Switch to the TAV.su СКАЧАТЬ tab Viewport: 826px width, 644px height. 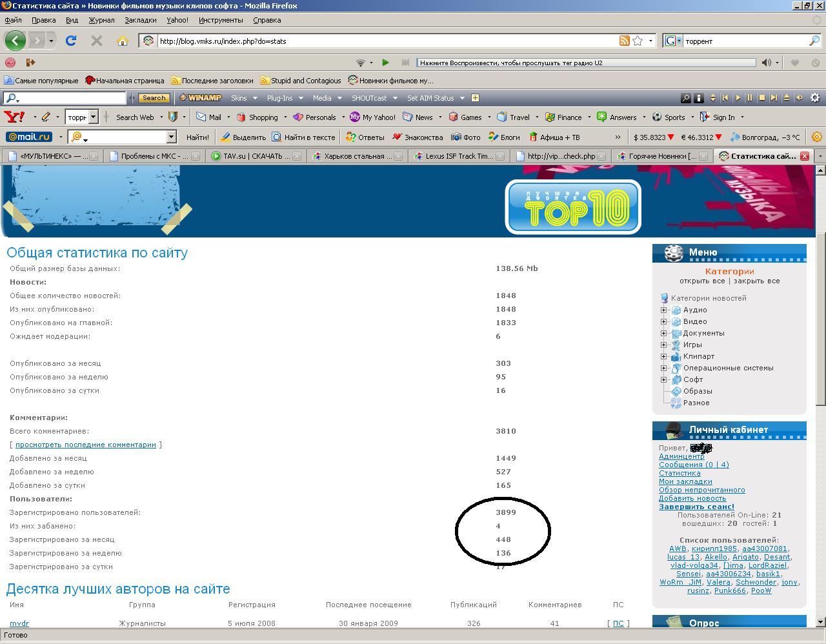pyautogui.click(x=256, y=156)
